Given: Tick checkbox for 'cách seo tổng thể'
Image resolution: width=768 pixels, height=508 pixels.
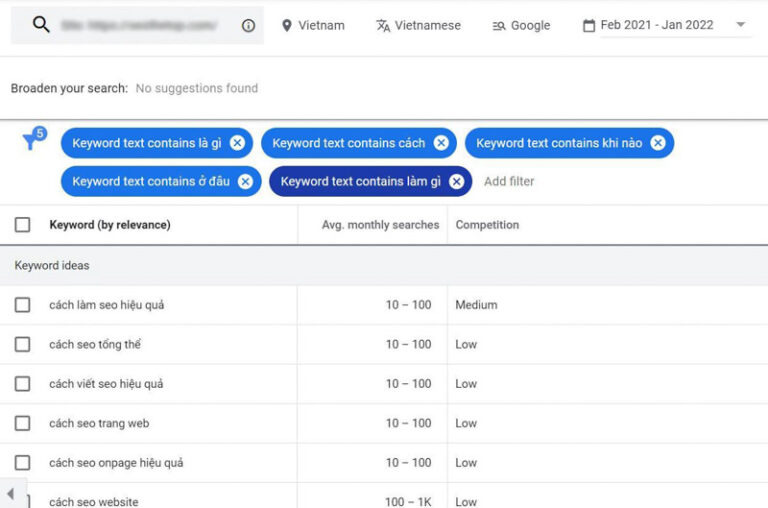Looking at the screenshot, I should 22,344.
